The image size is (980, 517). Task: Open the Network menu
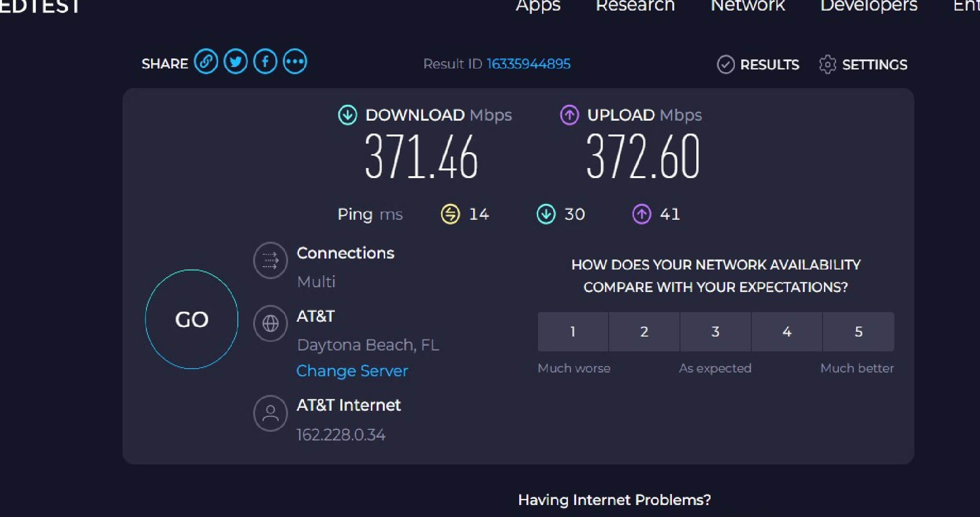point(747,6)
